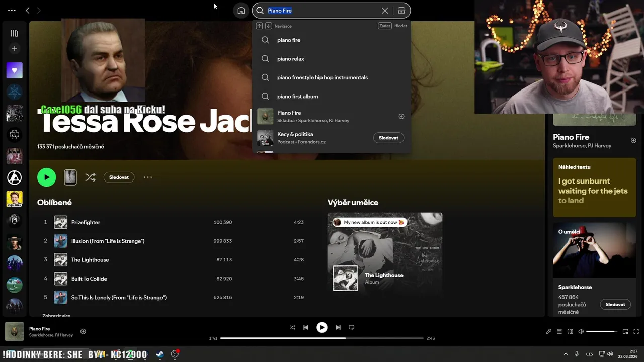Open Sparklehorse name in artist card
This screenshot has height=362, width=644.
tap(575, 287)
